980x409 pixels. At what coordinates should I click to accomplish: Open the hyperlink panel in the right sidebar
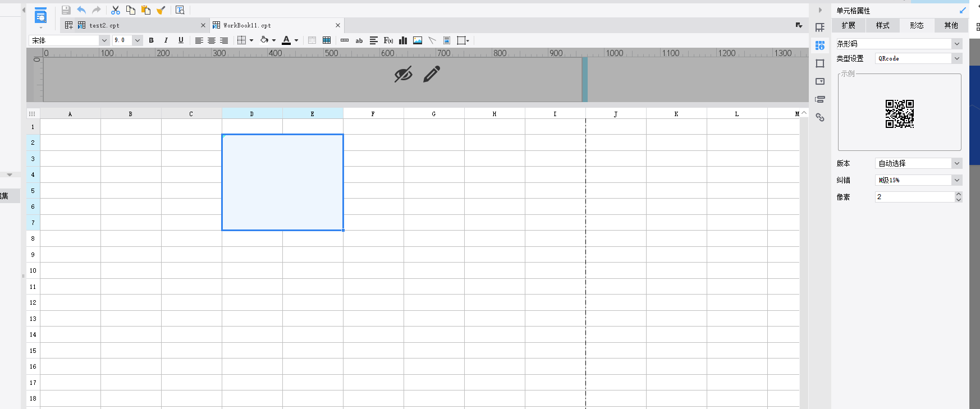[820, 117]
